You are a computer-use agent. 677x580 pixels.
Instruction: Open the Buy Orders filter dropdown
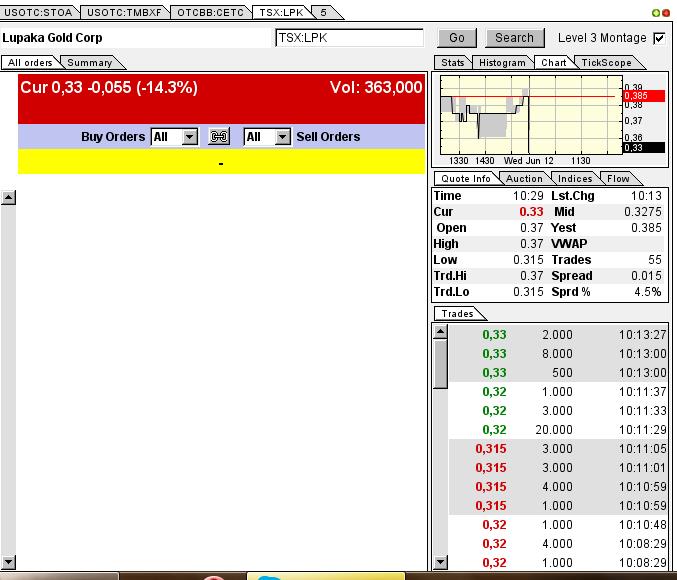189,137
